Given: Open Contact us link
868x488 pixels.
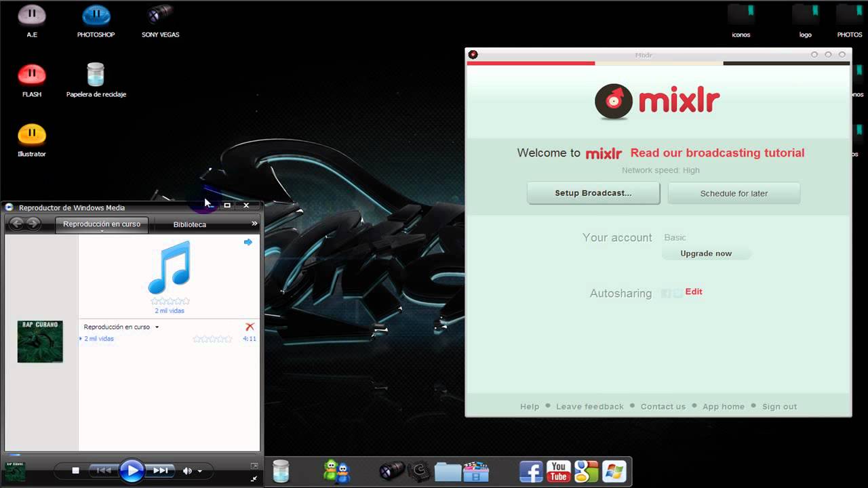Looking at the screenshot, I should tap(663, 407).
